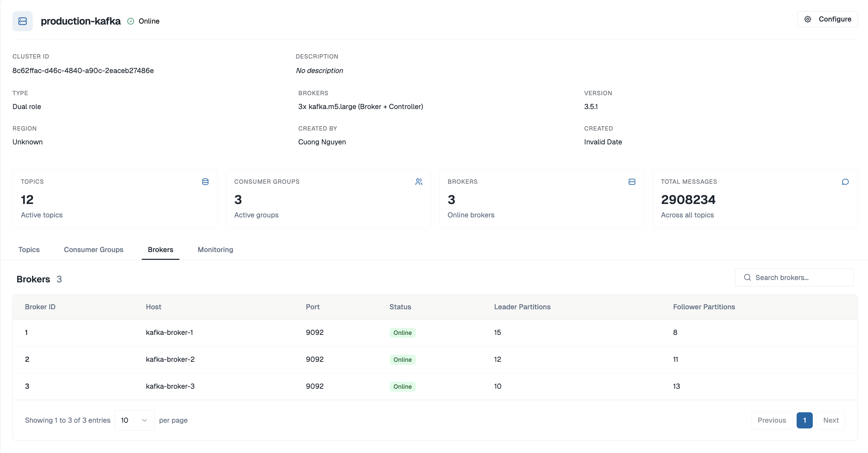Image resolution: width=868 pixels, height=453 pixels.
Task: Switch to the Topics tab
Action: click(x=29, y=250)
